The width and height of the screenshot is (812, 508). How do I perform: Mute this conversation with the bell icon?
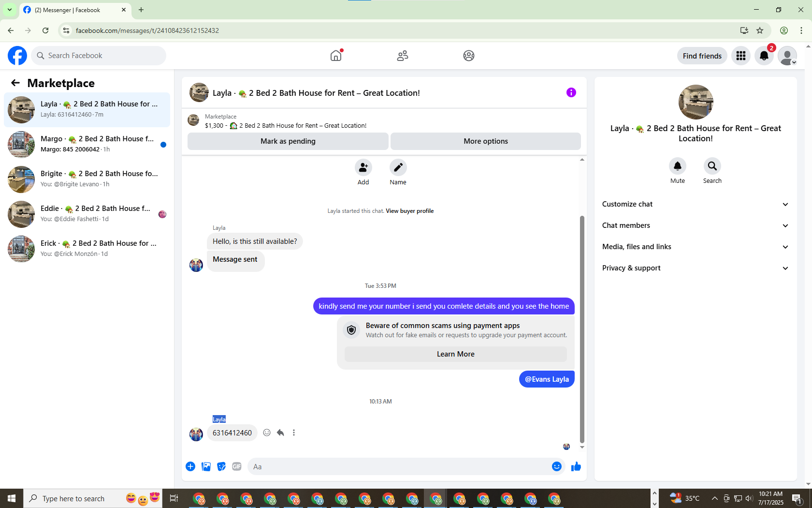pos(678,166)
